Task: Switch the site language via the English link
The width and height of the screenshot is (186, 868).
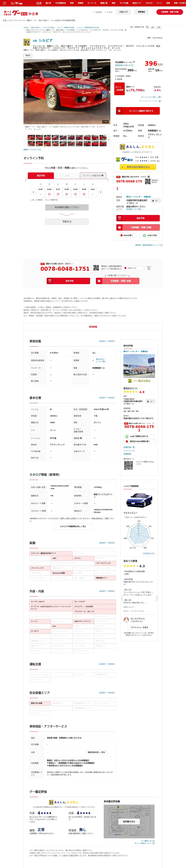Action: tap(99, 12)
